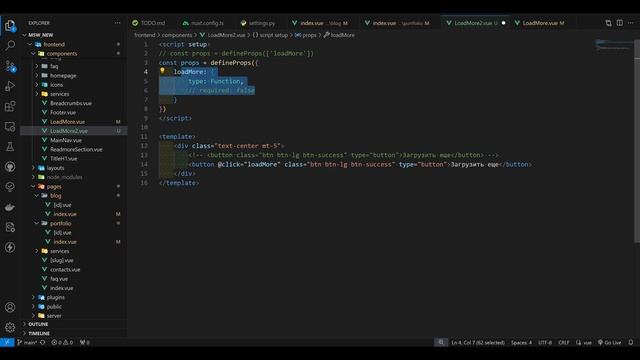This screenshot has height=360, width=640.
Task: Change the Spaces: 4 indentation setting
Action: (521, 342)
